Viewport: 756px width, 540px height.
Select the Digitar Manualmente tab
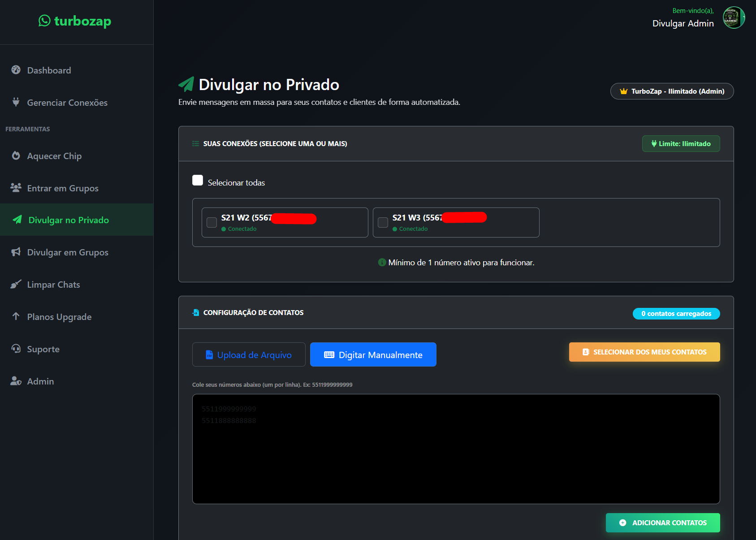point(373,354)
